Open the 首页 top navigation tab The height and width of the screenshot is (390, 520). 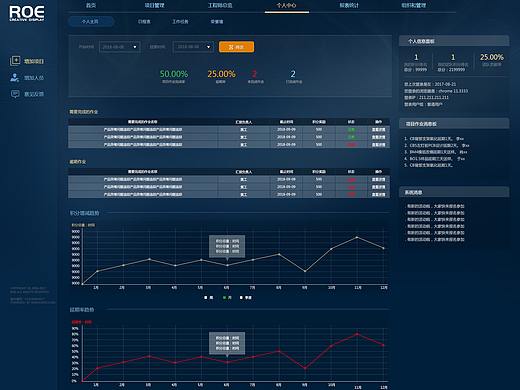pos(91,5)
